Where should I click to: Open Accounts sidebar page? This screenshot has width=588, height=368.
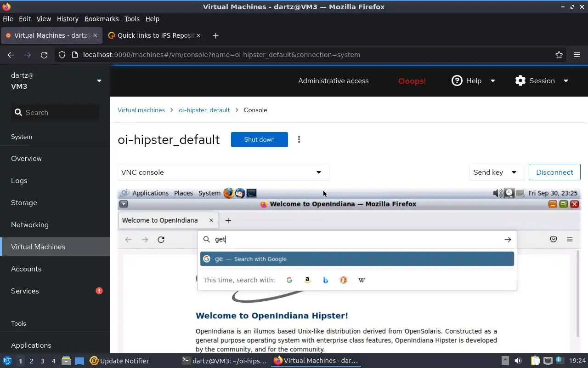(x=55, y=269)
